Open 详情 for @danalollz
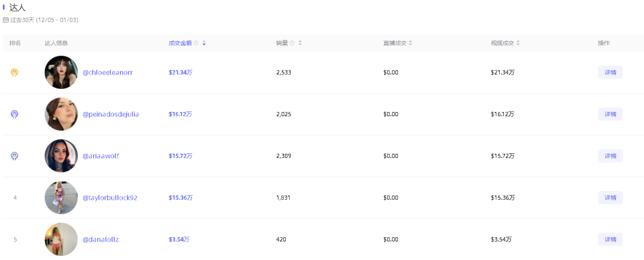 610,239
